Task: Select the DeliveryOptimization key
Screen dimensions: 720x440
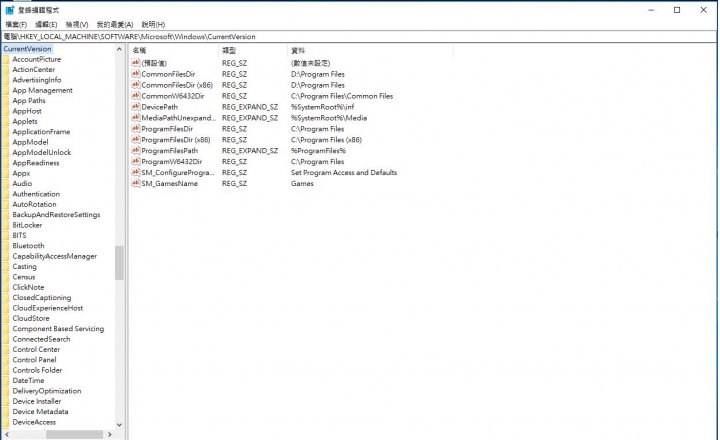Action: coord(47,391)
